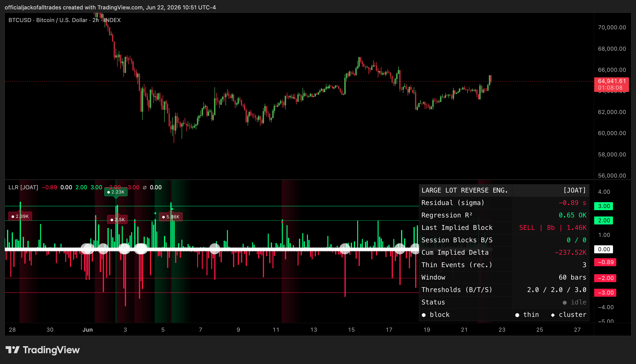Viewport: 636px width, 364px height.
Task: Click the 60 bars window value
Action: pyautogui.click(x=572, y=277)
